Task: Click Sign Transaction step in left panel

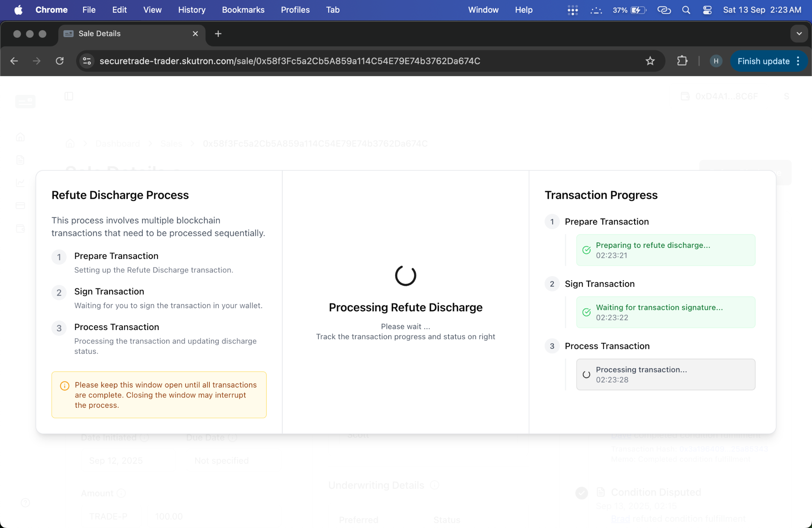Action: 109,292
